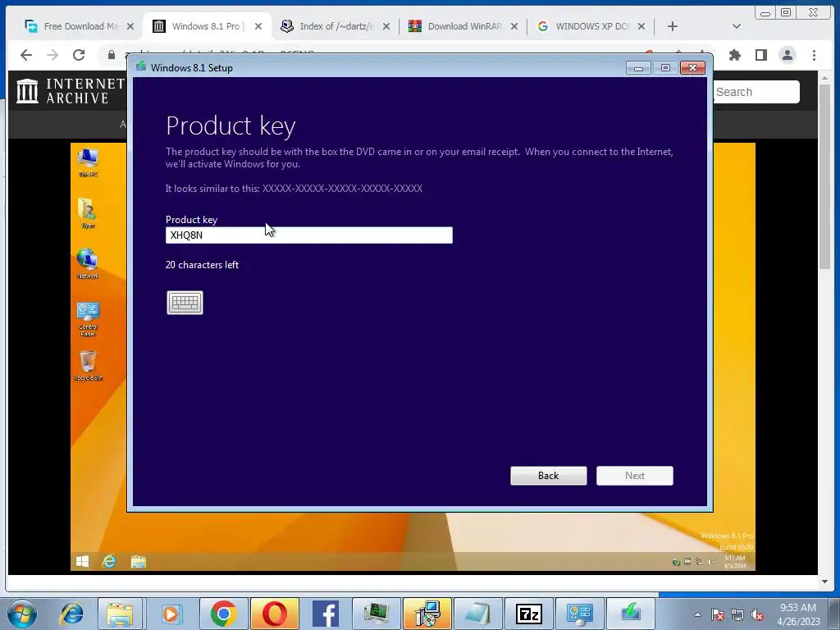Open Google Chrome from the taskbar

pyautogui.click(x=223, y=614)
